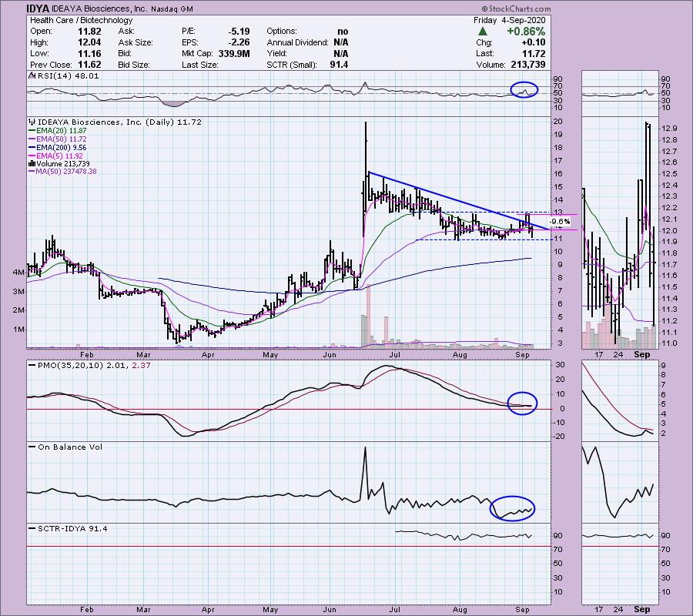This screenshot has width=693, height=616.
Task: Click the green up-arrow next to +0.86%
Action: click(x=483, y=32)
